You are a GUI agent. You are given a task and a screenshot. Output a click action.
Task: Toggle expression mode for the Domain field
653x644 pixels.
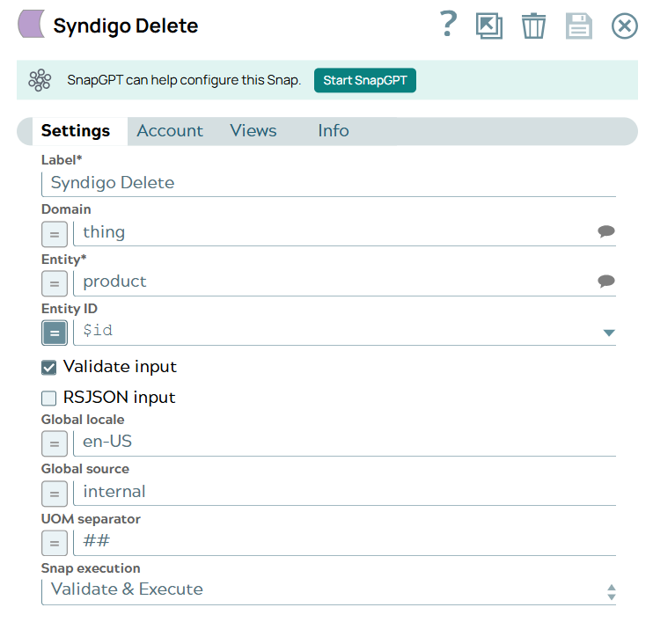click(55, 234)
